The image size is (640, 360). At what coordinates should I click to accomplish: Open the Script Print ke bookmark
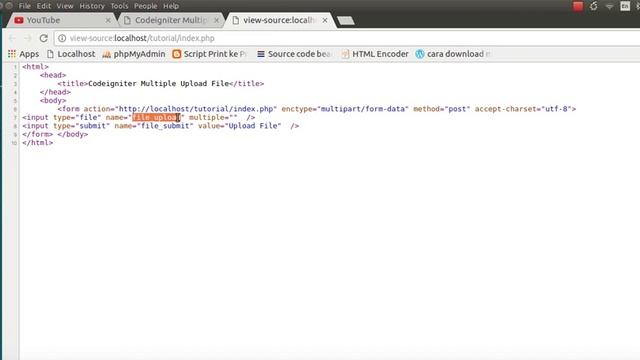click(x=210, y=54)
